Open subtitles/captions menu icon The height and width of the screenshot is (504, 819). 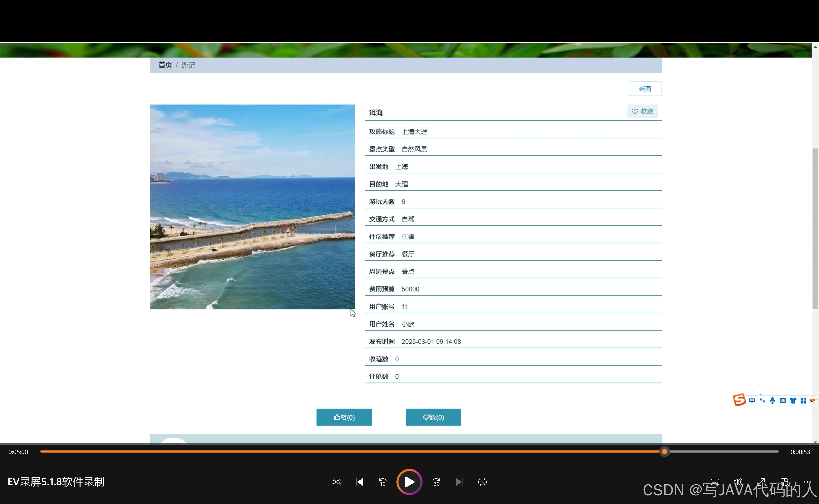pyautogui.click(x=715, y=482)
